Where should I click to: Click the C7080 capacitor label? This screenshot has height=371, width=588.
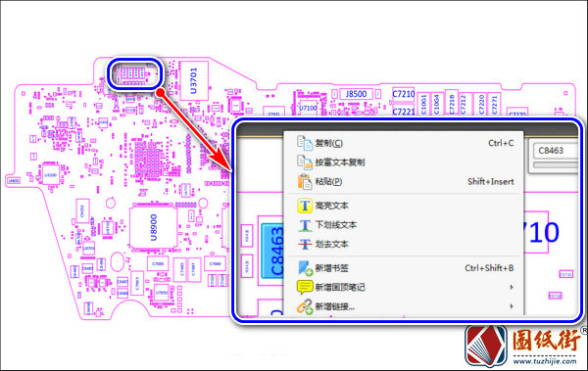point(215,264)
